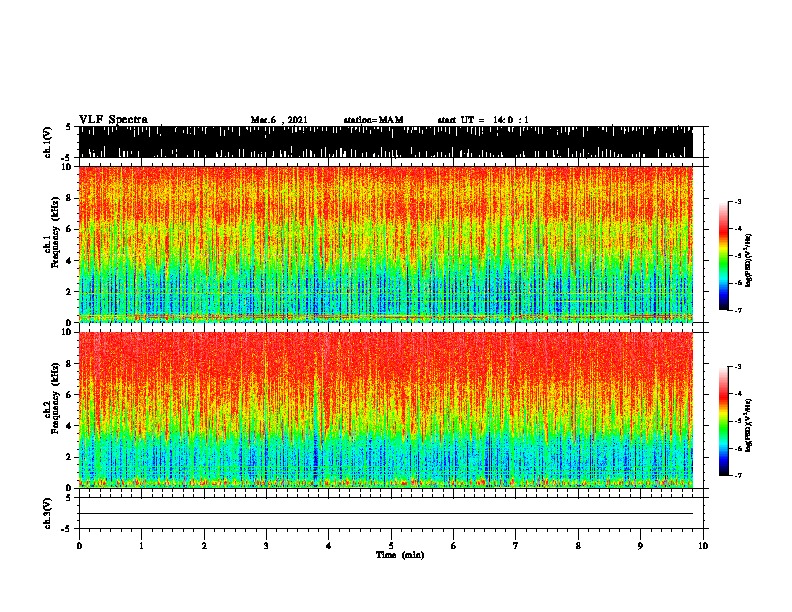
Task: Click time axis tick label "3"
Action: point(266,545)
